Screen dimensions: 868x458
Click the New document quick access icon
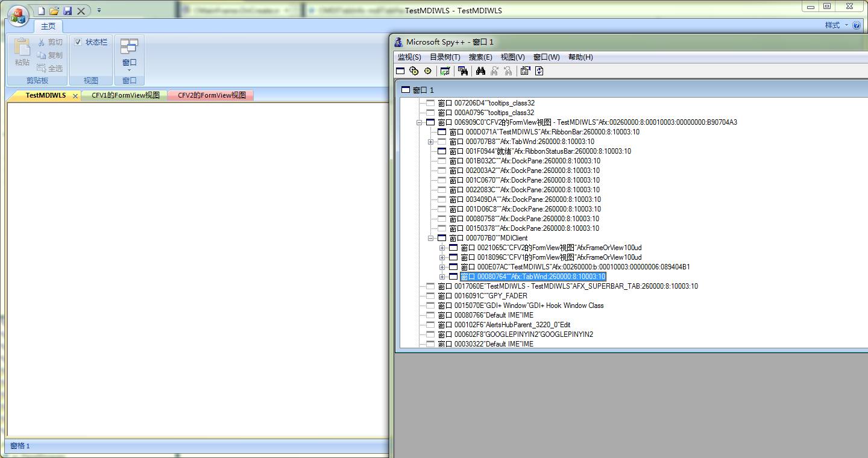(41, 11)
